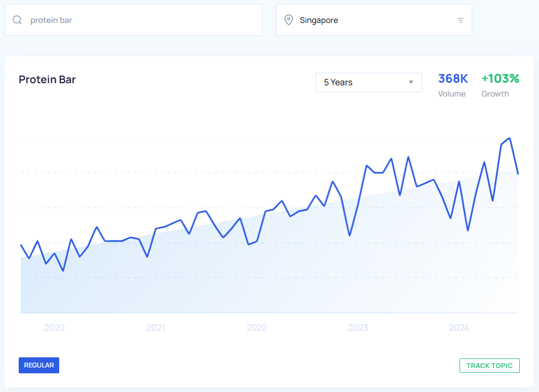
Task: Click the Protein Bar chart title
Action: tap(47, 80)
